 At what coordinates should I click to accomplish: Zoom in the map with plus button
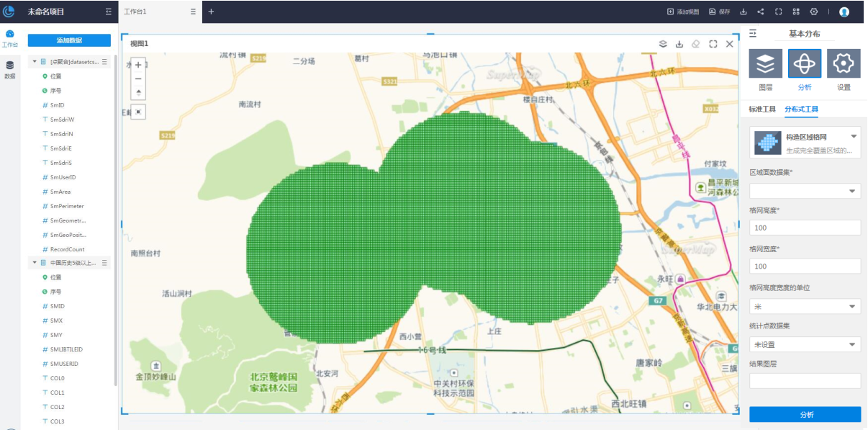138,65
